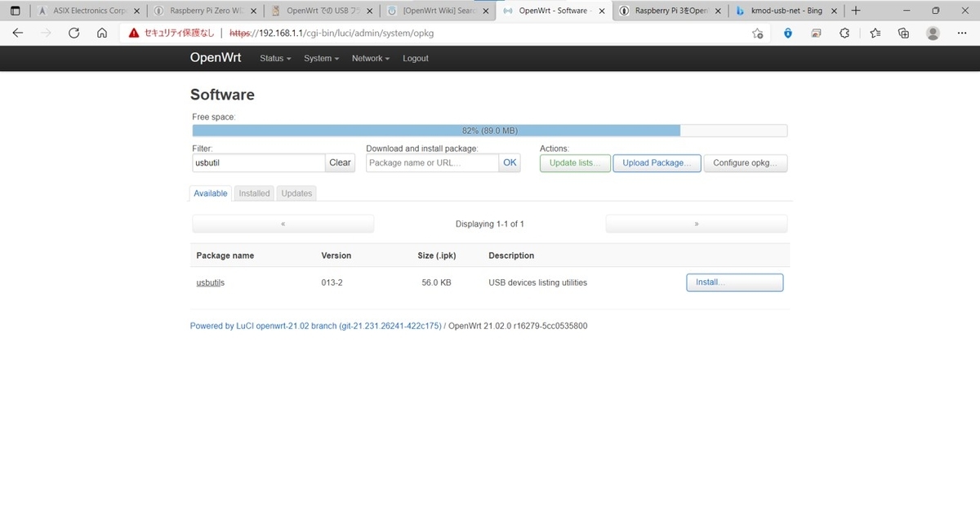The image size is (980, 525).
Task: Click Logout in the navbar
Action: click(415, 59)
